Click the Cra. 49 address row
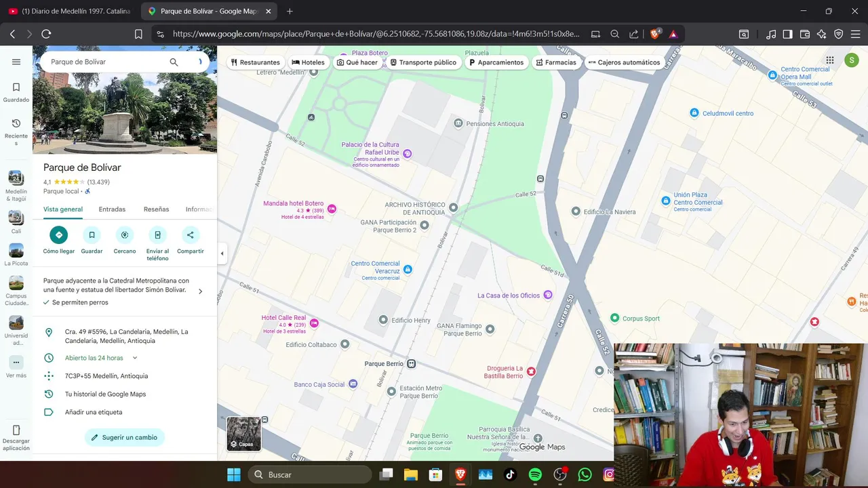The width and height of the screenshot is (868, 488). click(125, 336)
